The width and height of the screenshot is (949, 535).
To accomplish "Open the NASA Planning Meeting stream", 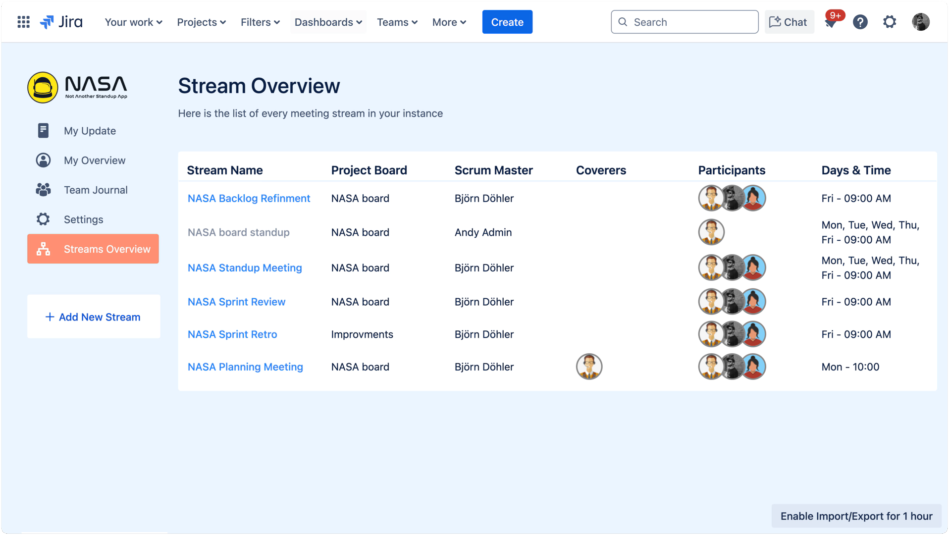I will point(245,367).
